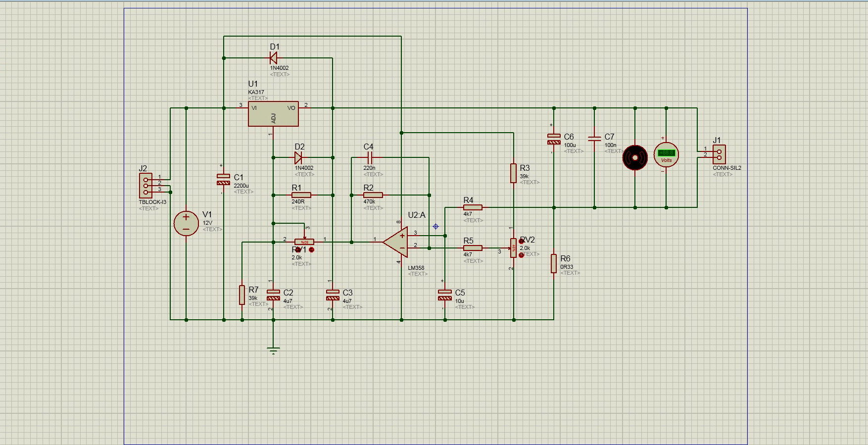Click the RV1 potentiometer body
The height and width of the screenshot is (445, 868).
click(x=304, y=242)
